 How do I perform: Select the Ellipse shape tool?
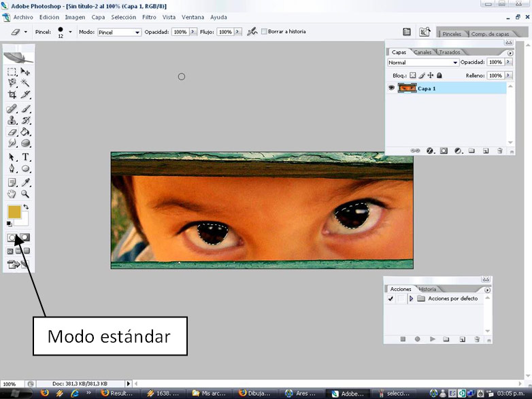click(x=25, y=169)
